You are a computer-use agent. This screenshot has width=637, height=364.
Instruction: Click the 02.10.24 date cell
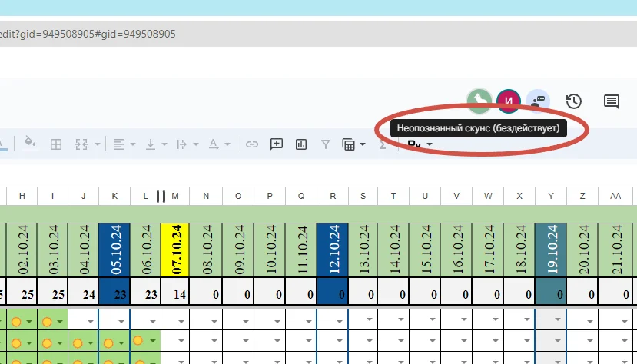(x=22, y=250)
